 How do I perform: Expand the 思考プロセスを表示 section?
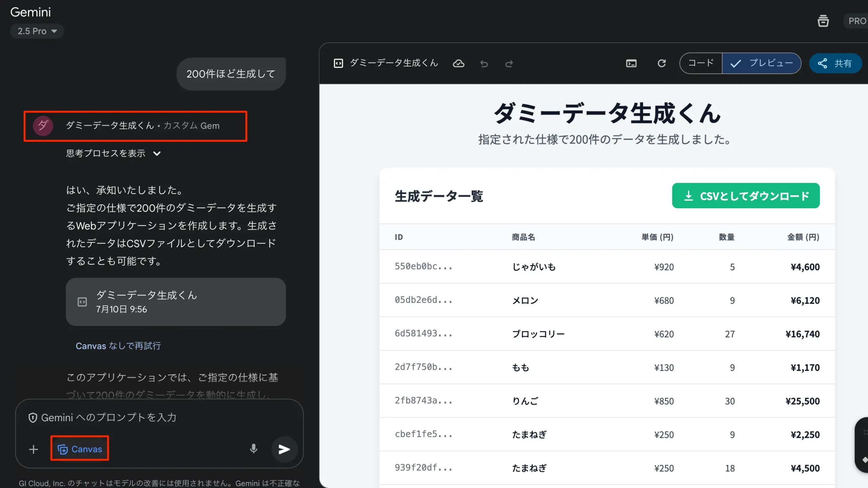click(x=113, y=153)
